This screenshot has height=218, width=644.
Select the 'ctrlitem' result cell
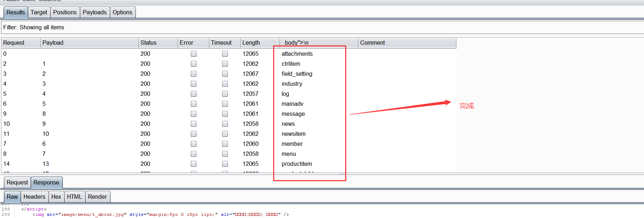coord(291,64)
